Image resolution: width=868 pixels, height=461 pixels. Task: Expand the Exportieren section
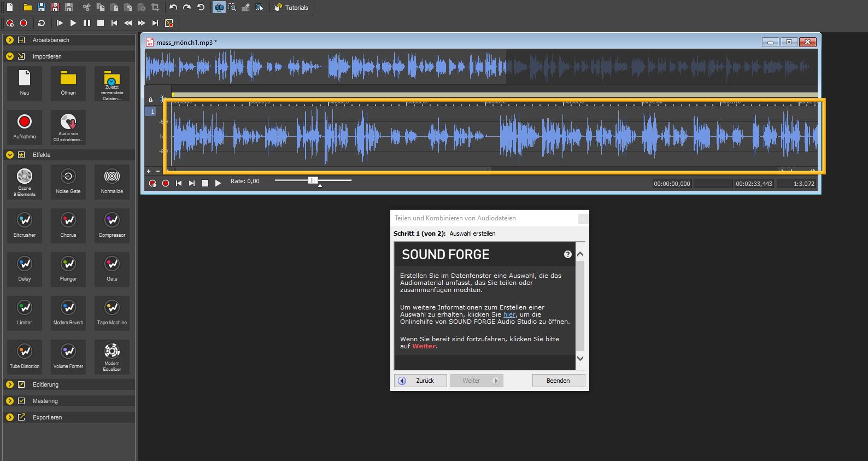(10, 417)
